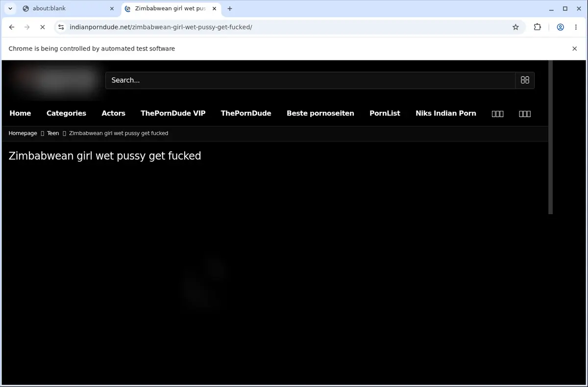Select the active Zimbabwean girl tab
Image resolution: width=588 pixels, height=387 pixels.
click(x=170, y=8)
